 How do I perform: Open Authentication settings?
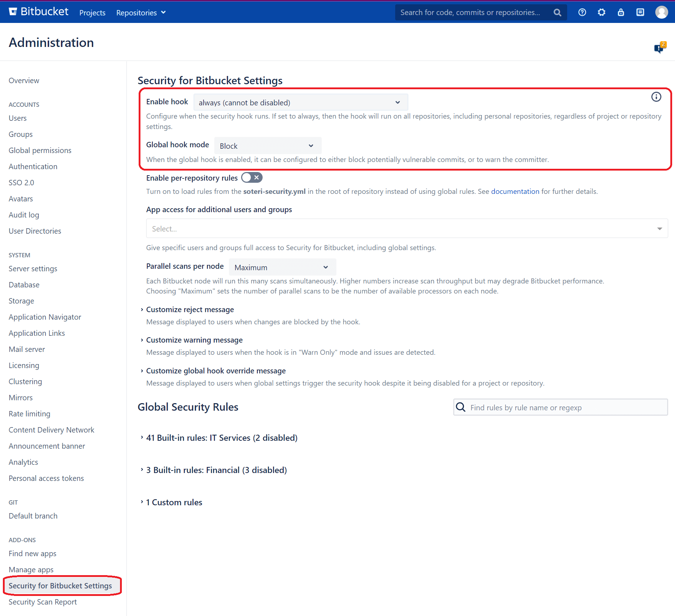pyautogui.click(x=33, y=167)
